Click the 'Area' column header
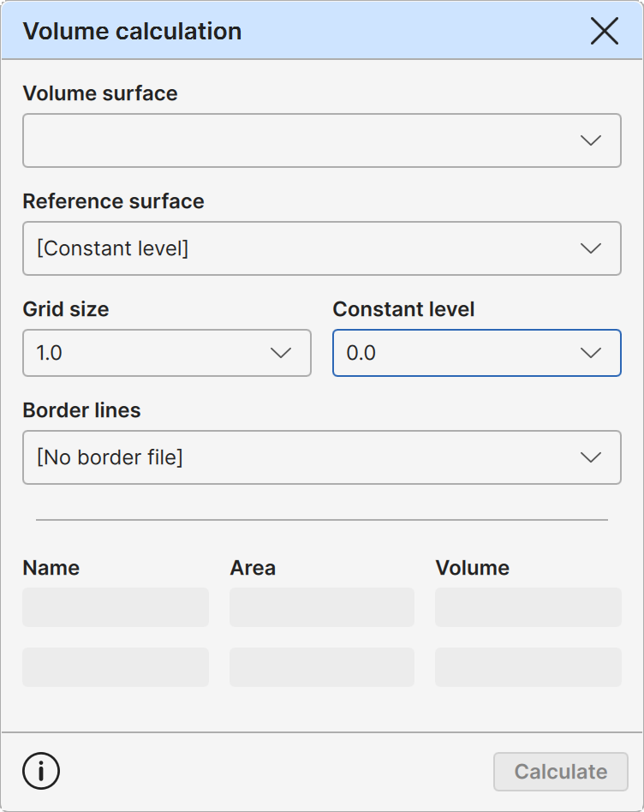The height and width of the screenshot is (812, 644). (253, 568)
